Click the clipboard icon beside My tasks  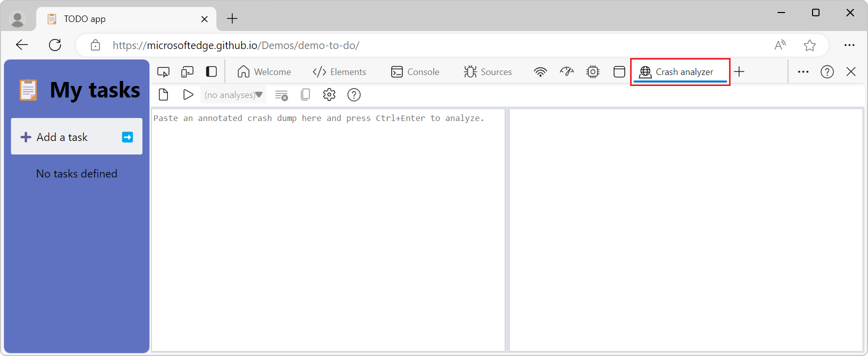pos(28,90)
